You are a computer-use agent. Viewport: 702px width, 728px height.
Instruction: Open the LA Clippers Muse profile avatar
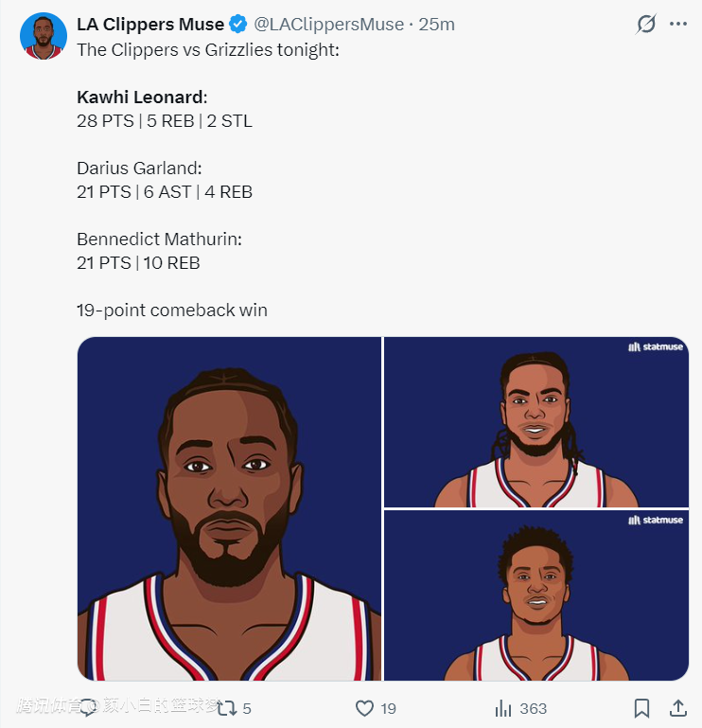(x=43, y=37)
